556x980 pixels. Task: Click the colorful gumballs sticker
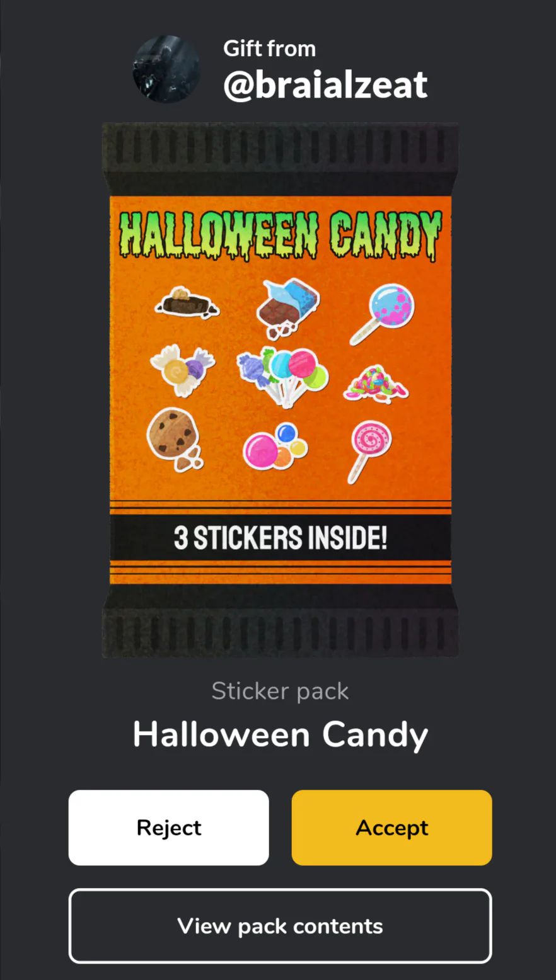pyautogui.click(x=275, y=446)
